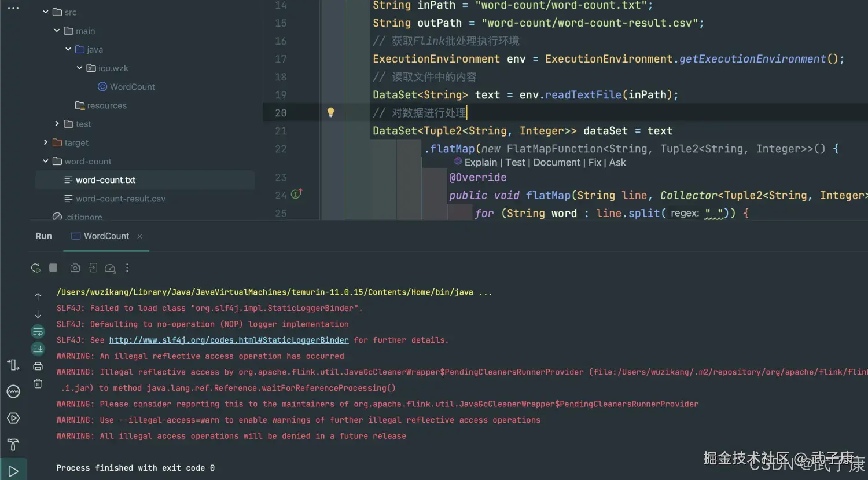
Task: Open the Services tool window hexagon icon
Action: click(x=13, y=418)
